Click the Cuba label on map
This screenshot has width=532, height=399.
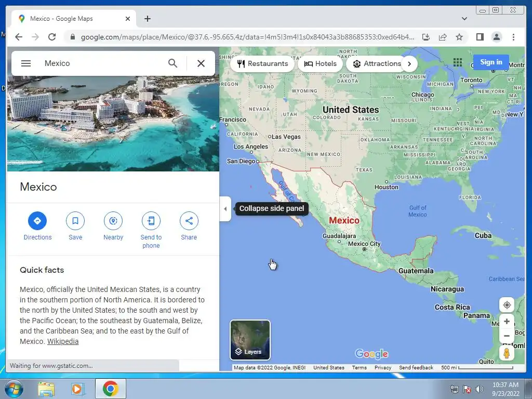483,235
